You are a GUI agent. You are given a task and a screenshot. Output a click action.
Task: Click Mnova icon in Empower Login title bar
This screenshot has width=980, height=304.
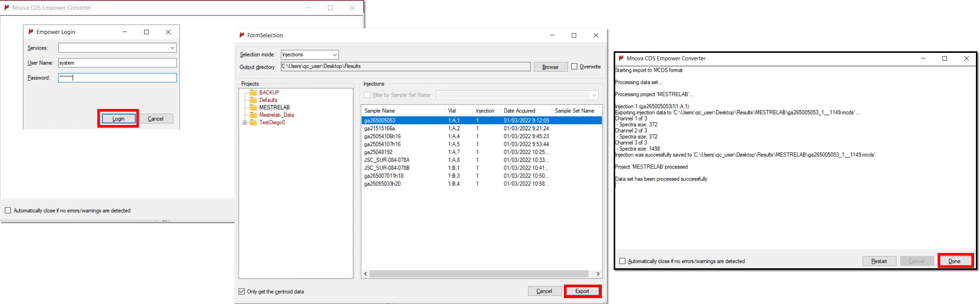pyautogui.click(x=31, y=32)
